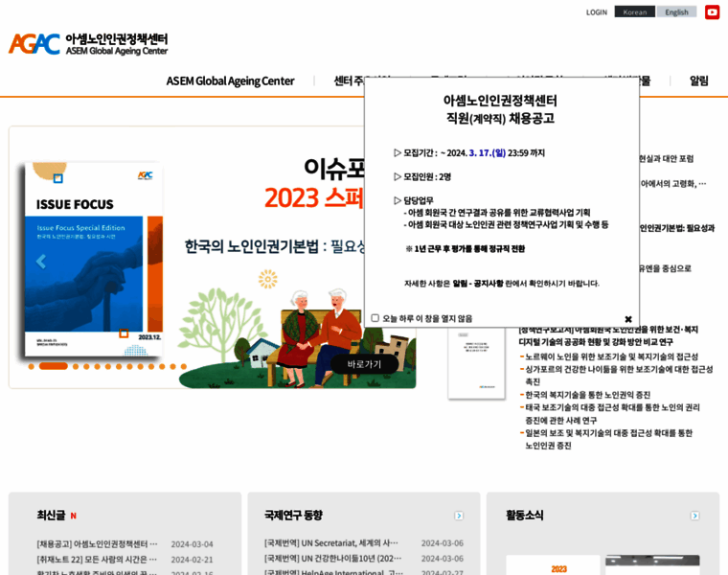Open '노르웨이 노인을 위한 보조기술' item

click(611, 356)
